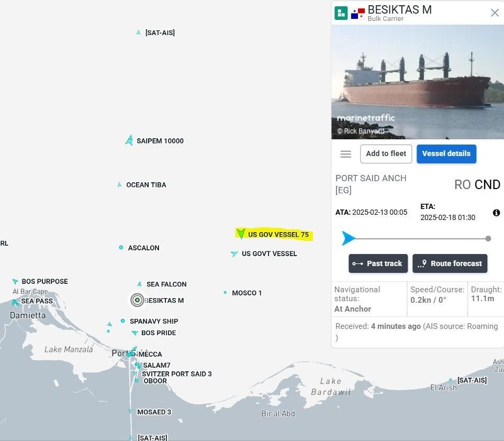Click the SAIPEM 10000 vessel marker

(x=129, y=140)
